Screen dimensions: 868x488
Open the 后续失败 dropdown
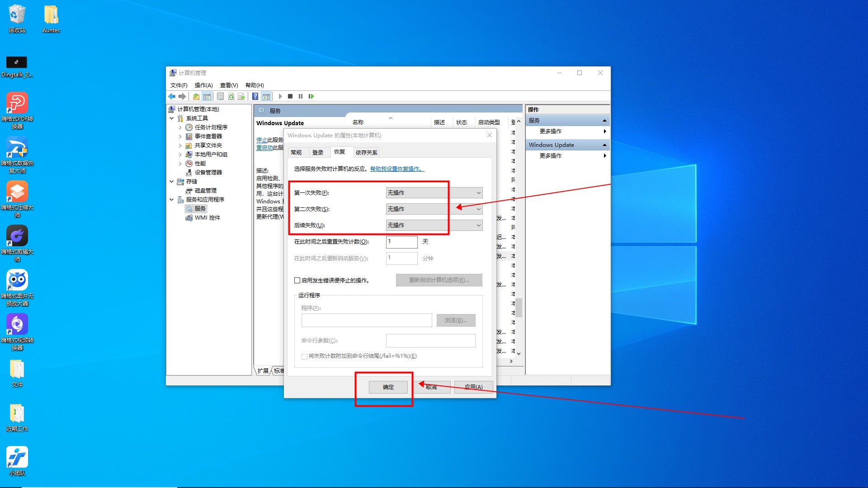[x=434, y=225]
